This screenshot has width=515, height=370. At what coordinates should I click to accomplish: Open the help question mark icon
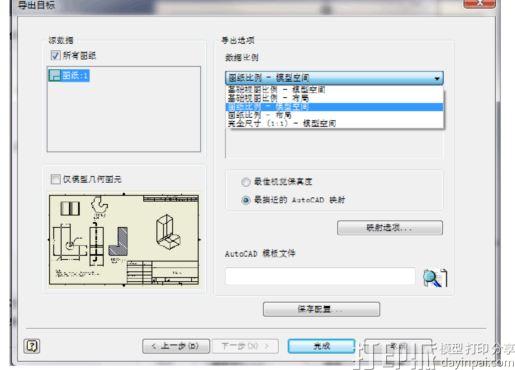32,346
